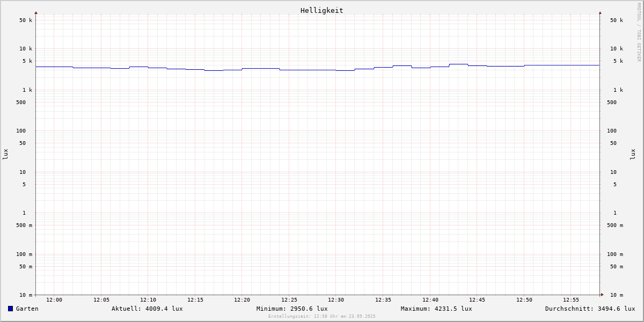
Task: Click the red arrow ending the time axis
Action: click(x=602, y=295)
